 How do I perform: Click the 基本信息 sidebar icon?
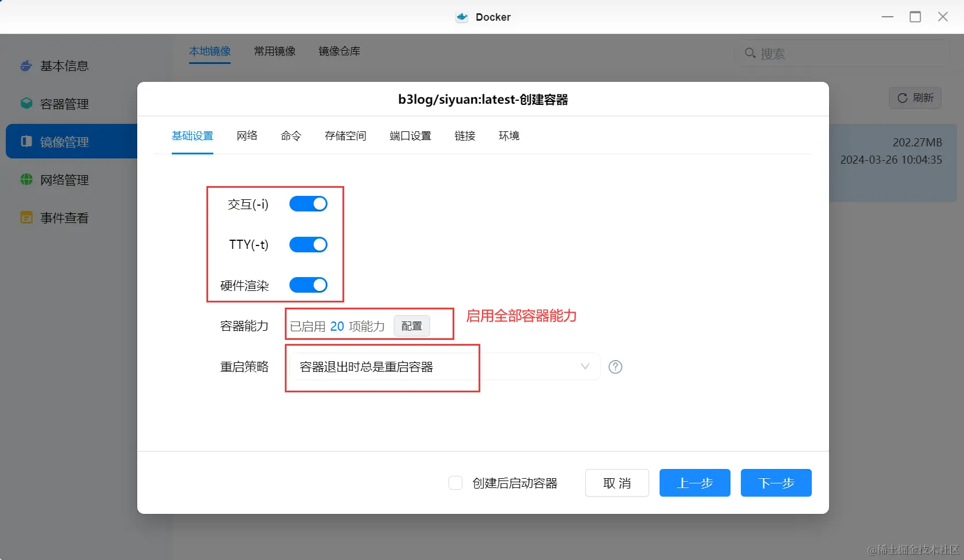tap(26, 66)
